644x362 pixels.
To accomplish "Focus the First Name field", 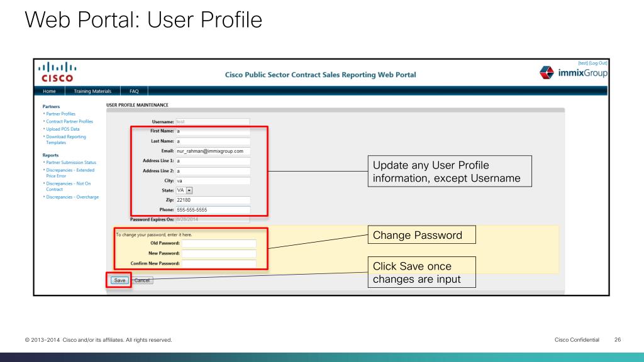I will [213, 131].
